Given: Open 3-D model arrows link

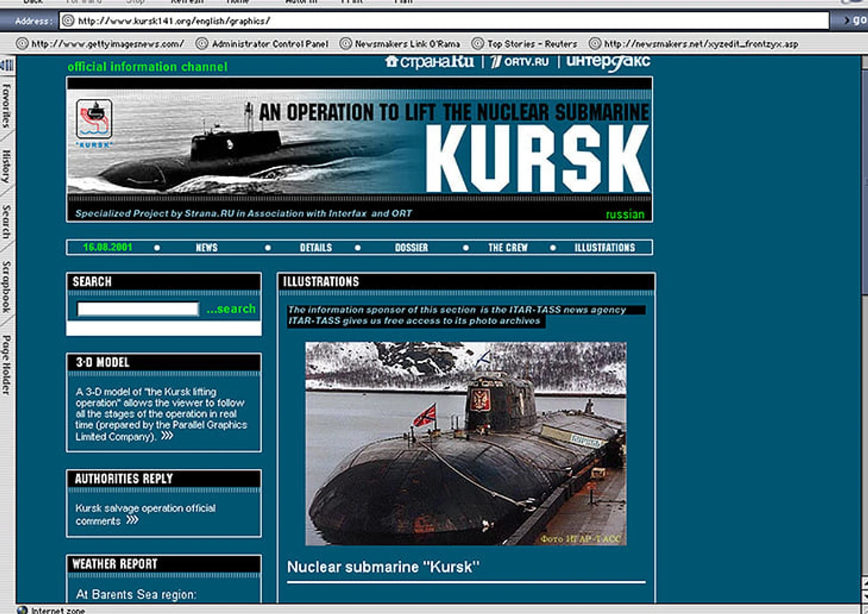Looking at the screenshot, I should tap(167, 436).
